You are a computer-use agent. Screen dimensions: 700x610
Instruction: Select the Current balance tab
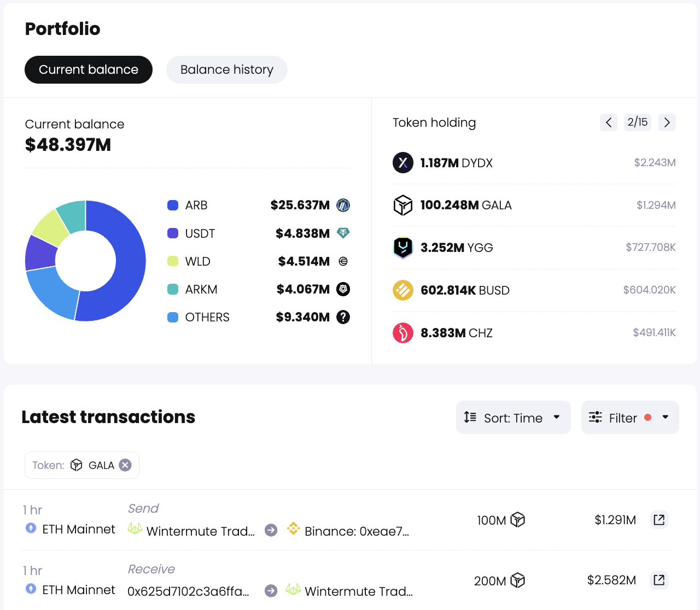coord(88,69)
